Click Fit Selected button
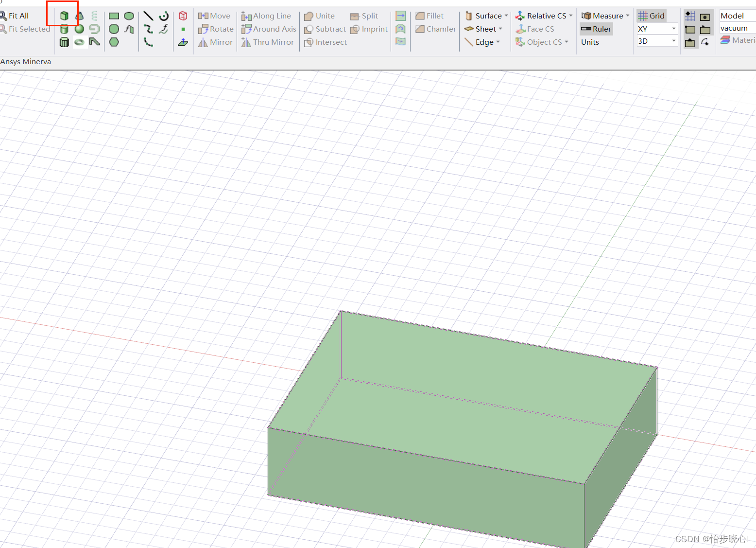Viewport: 756px width, 548px height. 25,29
